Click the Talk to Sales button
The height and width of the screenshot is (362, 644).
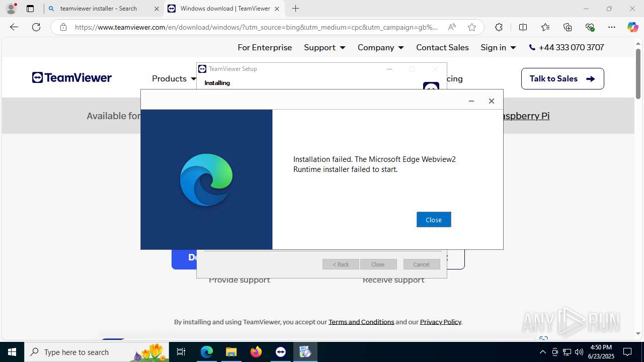pos(562,78)
